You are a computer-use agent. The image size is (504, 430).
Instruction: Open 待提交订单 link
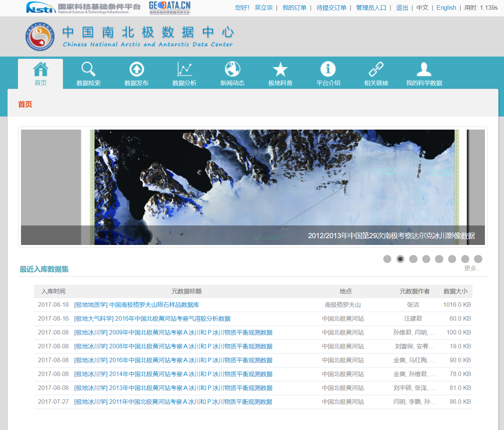(332, 7)
